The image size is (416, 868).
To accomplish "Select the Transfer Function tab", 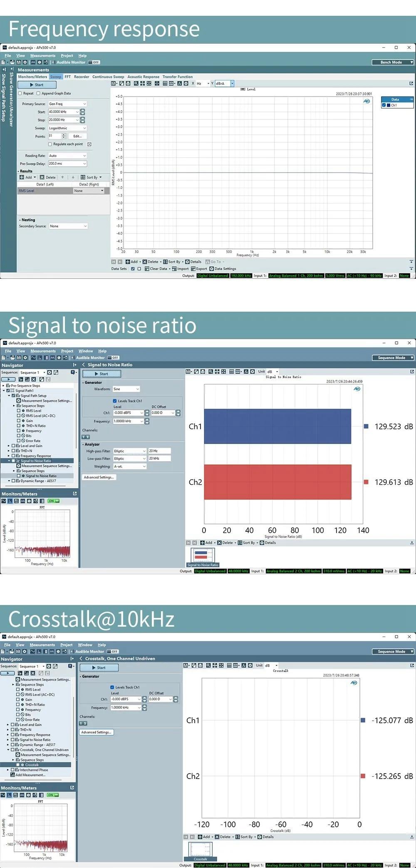I will point(177,77).
